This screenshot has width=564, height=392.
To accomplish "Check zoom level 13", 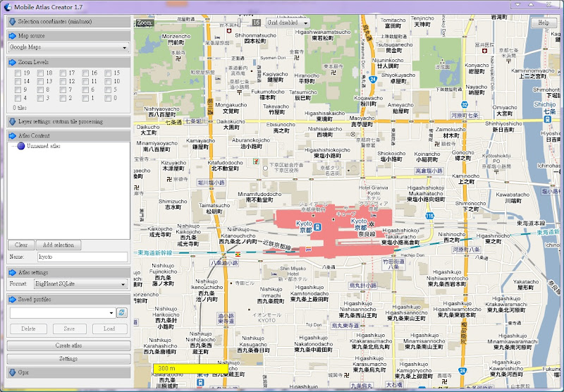I will coord(40,82).
